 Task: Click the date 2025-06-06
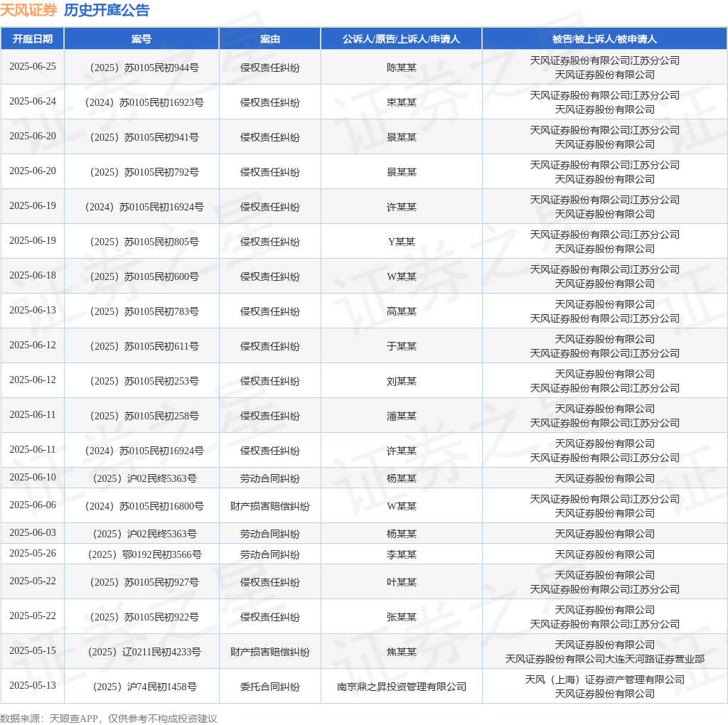tap(33, 505)
